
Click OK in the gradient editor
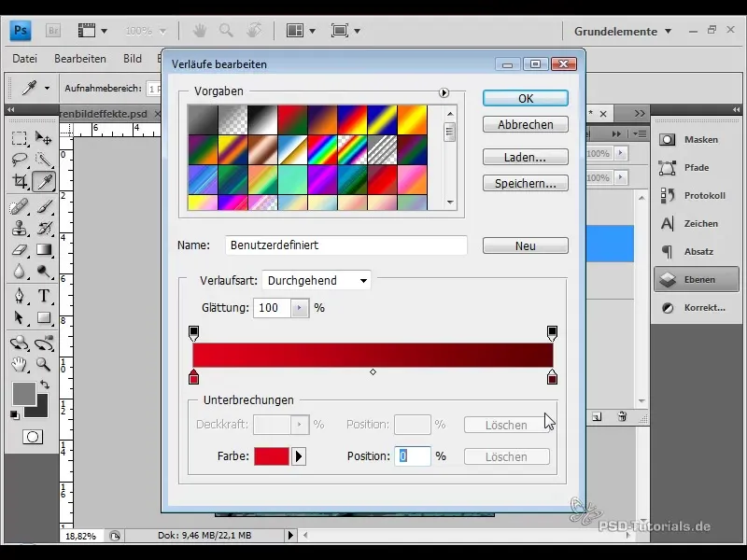[x=526, y=98]
